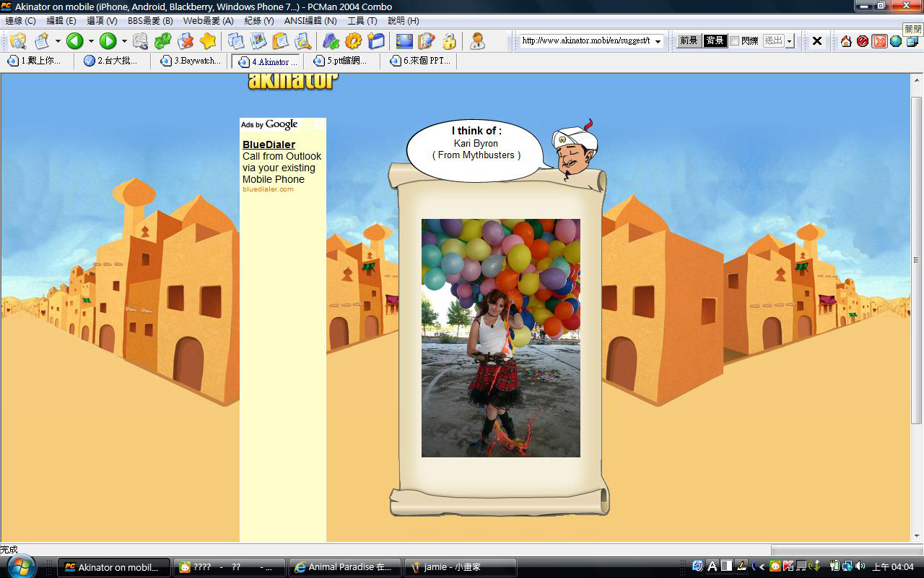Screen dimensions: 924x578
Task: Switch to tab 2.台大批...
Action: pos(112,61)
